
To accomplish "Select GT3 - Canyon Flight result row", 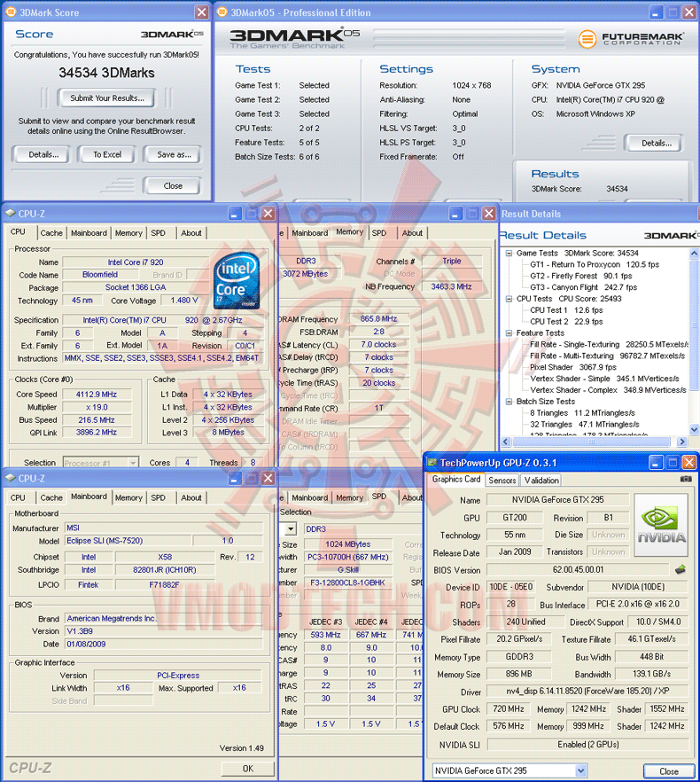I will click(583, 288).
